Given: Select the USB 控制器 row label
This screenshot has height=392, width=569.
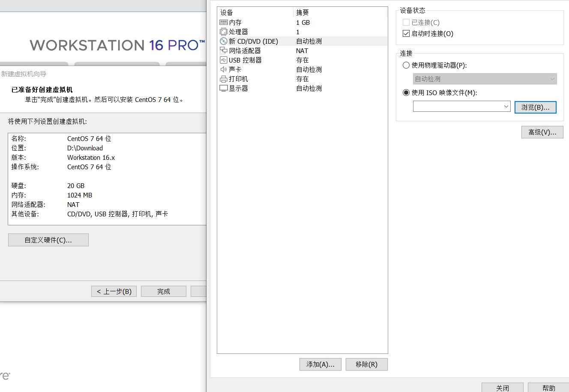Looking at the screenshot, I should pos(245,60).
